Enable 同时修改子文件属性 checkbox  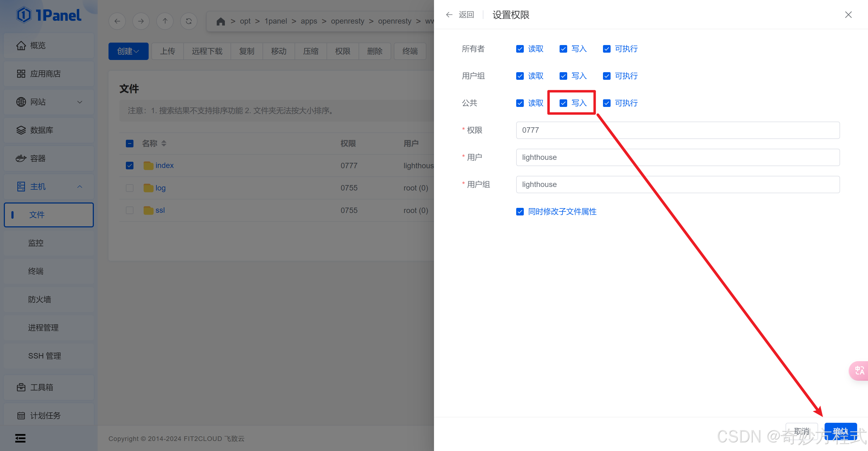click(x=520, y=211)
